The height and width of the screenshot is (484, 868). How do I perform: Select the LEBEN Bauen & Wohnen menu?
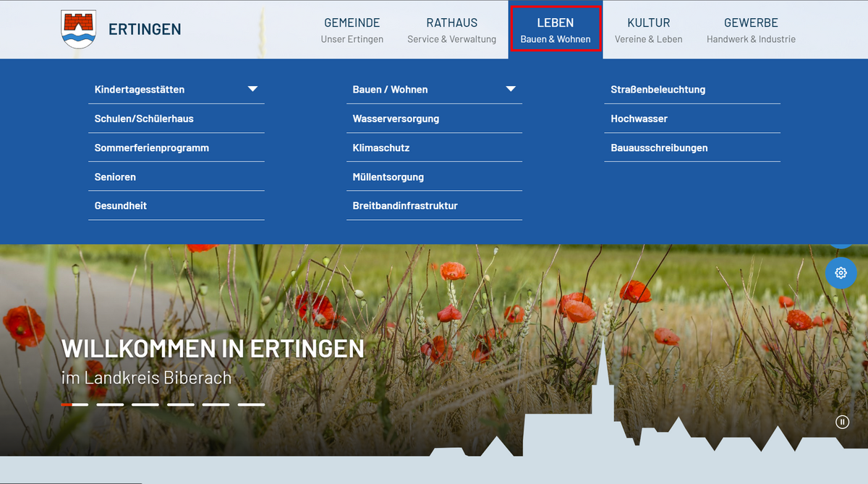tap(556, 30)
